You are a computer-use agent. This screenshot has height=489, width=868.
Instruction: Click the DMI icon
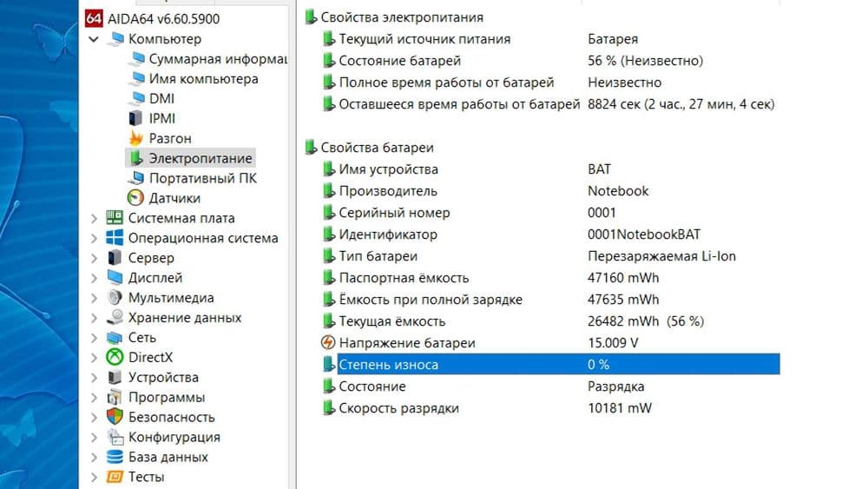pyautogui.click(x=136, y=98)
